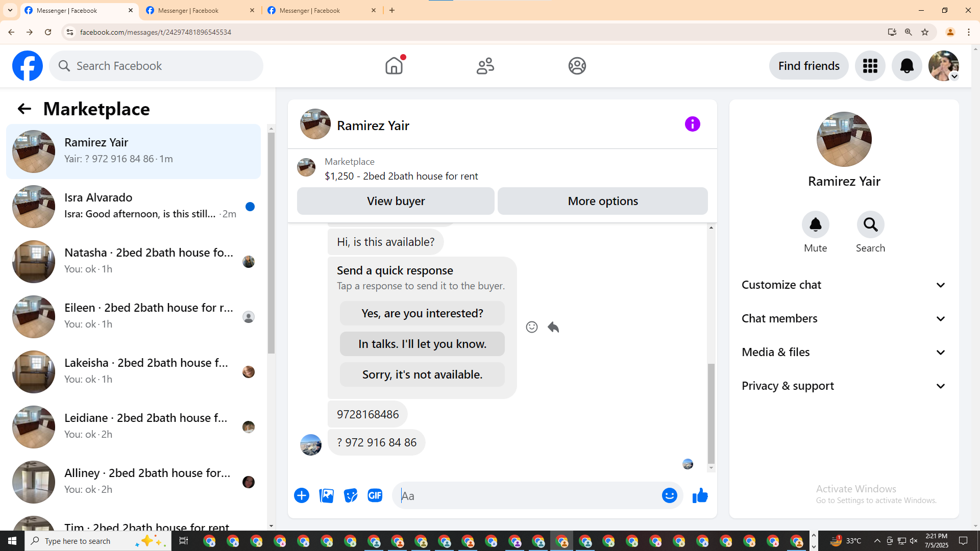Open the Isra Alvarado conversation

tap(134, 206)
